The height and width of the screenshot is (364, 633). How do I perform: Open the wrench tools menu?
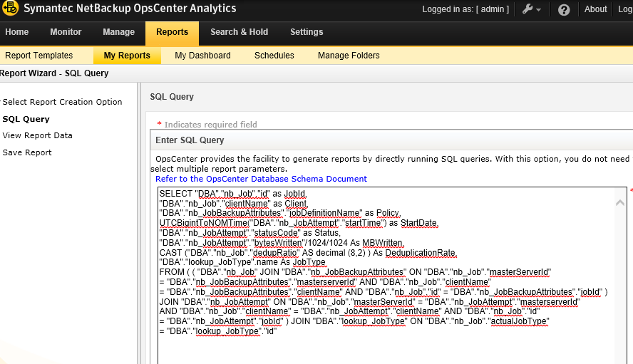(x=531, y=9)
